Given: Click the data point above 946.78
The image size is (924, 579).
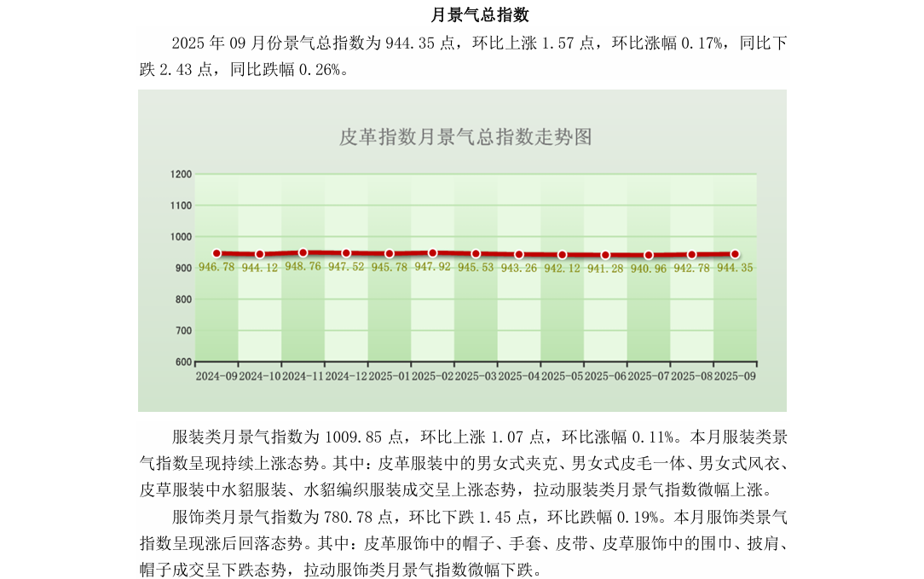Looking at the screenshot, I should 217,253.
